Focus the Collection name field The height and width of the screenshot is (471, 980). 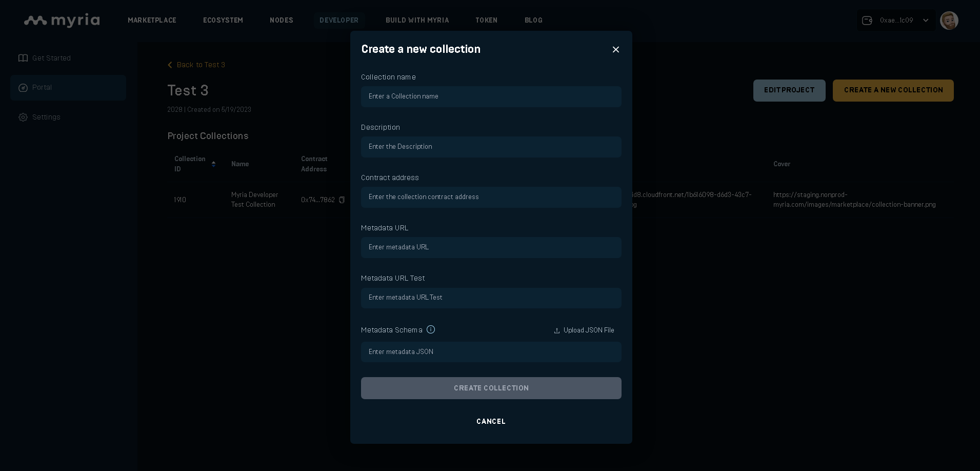coord(491,96)
